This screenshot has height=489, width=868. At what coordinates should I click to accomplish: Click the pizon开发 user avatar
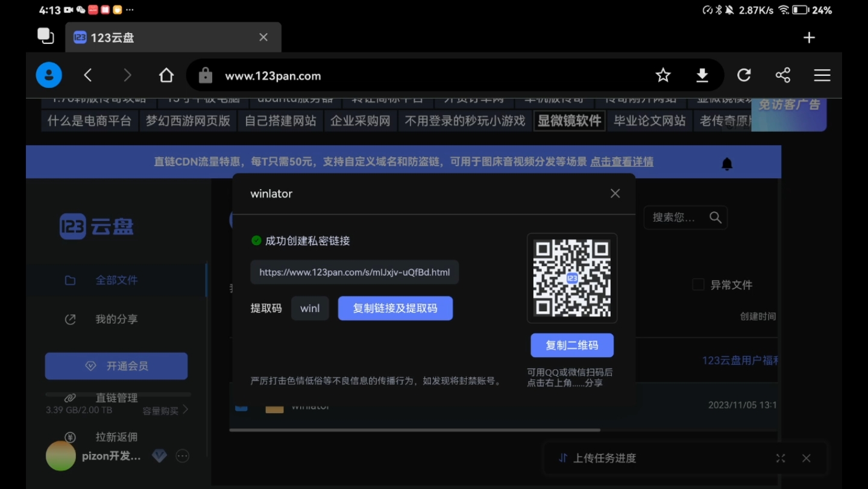click(x=61, y=456)
